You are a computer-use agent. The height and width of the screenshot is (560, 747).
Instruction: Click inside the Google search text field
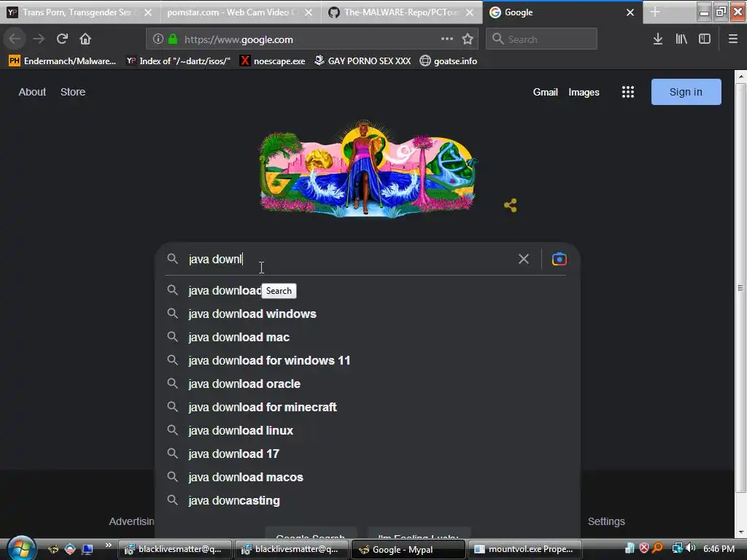(x=350, y=259)
